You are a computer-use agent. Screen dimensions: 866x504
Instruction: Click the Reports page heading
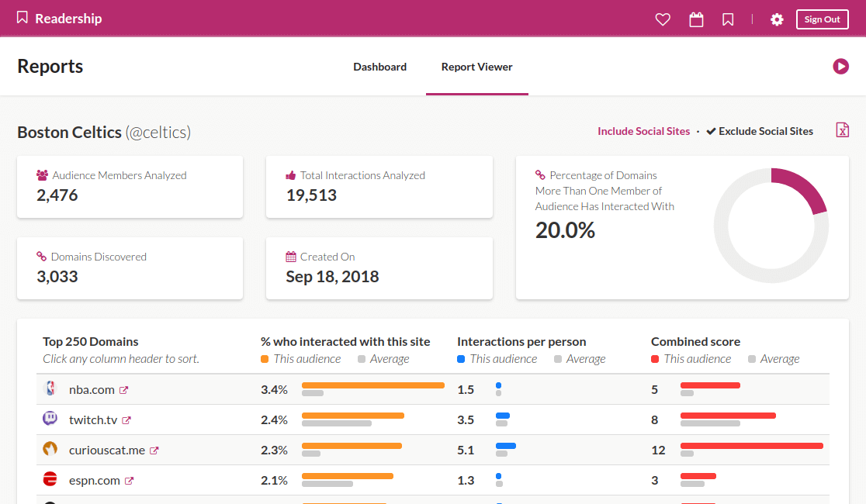(x=50, y=66)
